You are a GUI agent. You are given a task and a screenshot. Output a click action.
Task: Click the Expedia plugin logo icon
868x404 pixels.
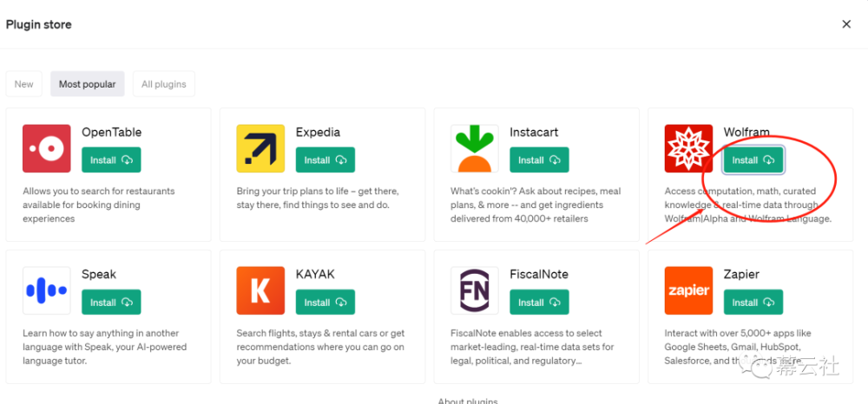coord(260,148)
